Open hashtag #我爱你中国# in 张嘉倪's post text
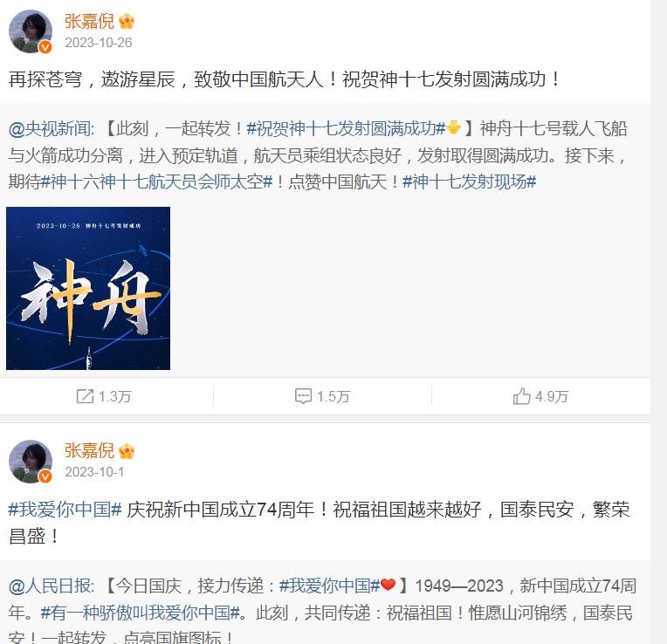The height and width of the screenshot is (644, 667). point(65,510)
